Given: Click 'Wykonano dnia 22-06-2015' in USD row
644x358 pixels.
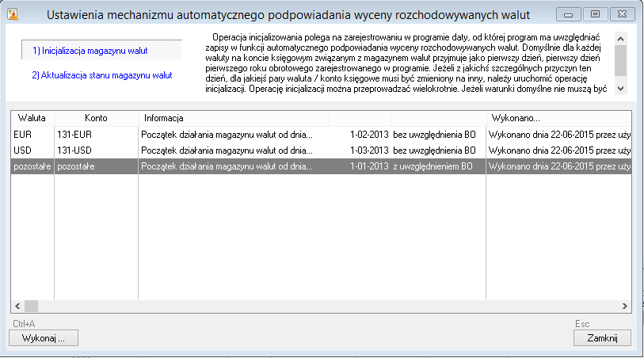Looking at the screenshot, I should [559, 150].
